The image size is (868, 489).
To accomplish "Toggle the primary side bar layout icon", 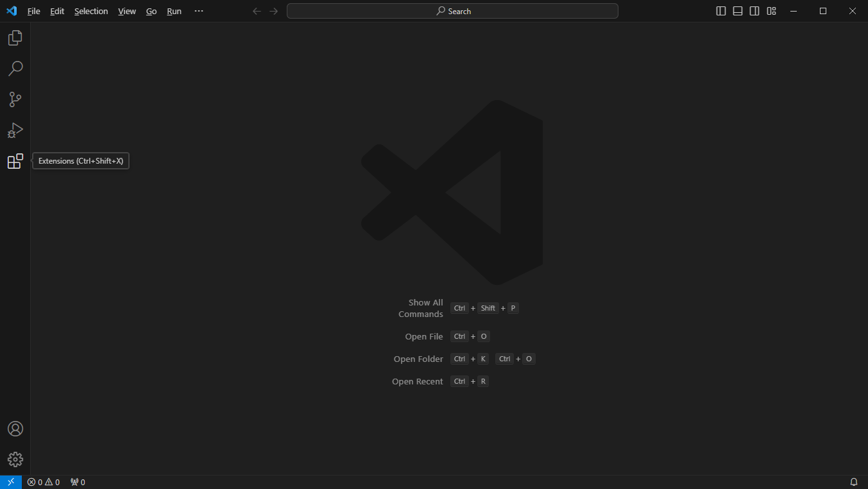I will tap(721, 11).
